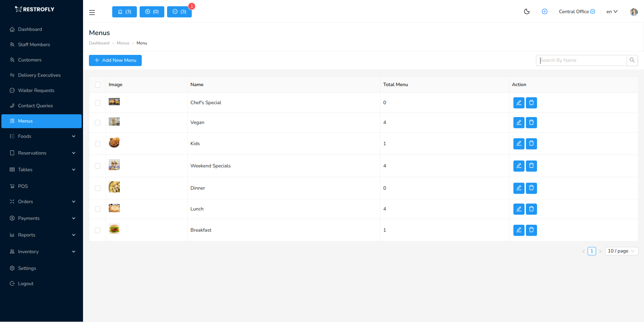
Task: Click the Add New Menu button
Action: tap(115, 60)
